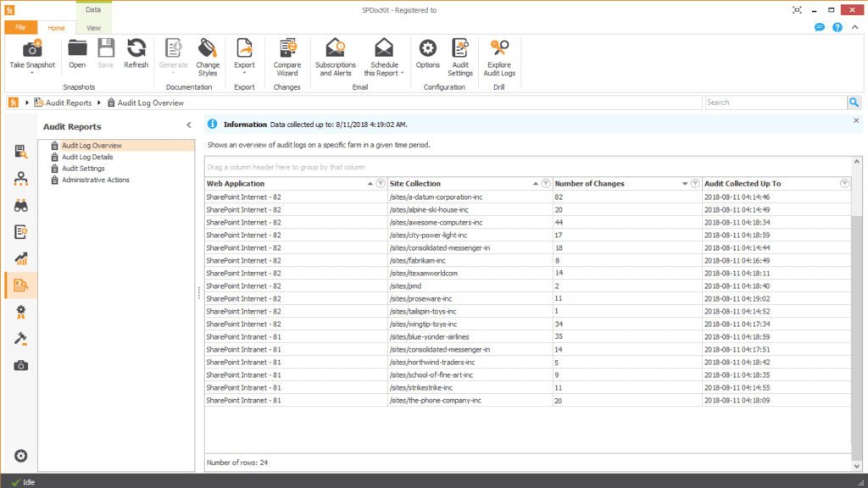Expand the Export dropdown arrow
868x488 pixels.
[x=244, y=73]
